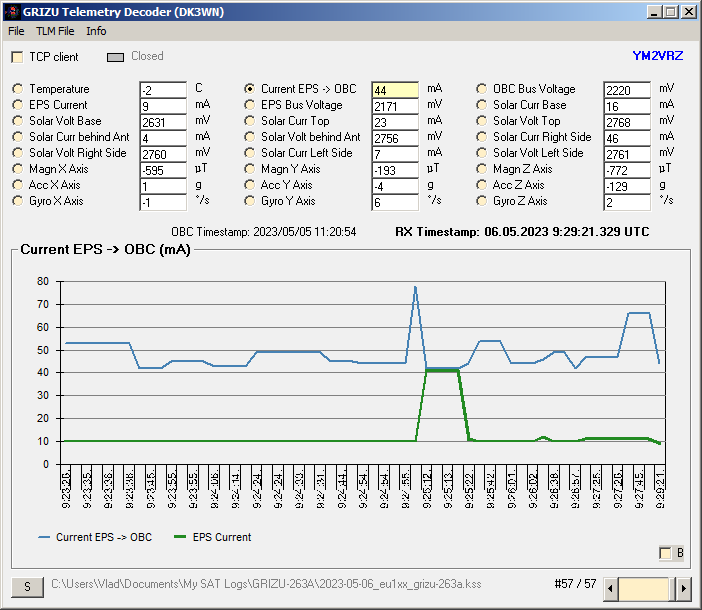Viewport: 702px width, 610px height.
Task: Click the GRIZU app icon in title bar
Action: click(12, 12)
